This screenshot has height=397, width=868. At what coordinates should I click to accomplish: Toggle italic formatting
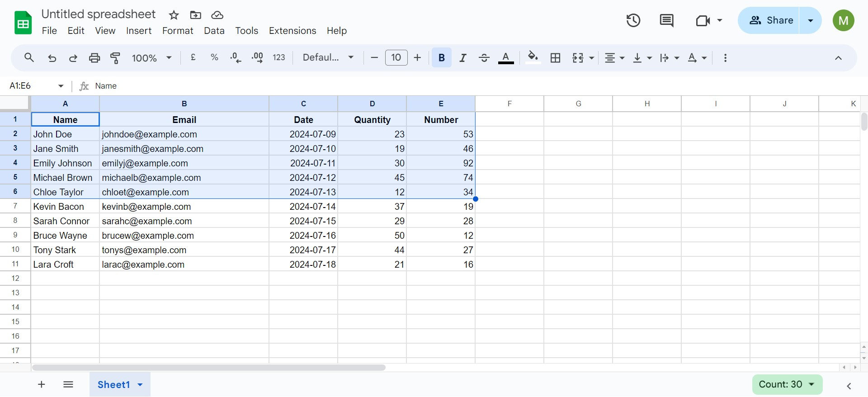[463, 58]
